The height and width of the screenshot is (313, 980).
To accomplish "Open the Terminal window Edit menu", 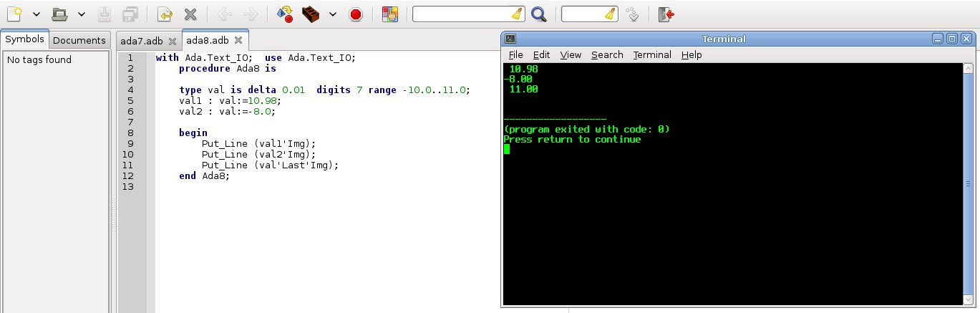I will pos(541,54).
